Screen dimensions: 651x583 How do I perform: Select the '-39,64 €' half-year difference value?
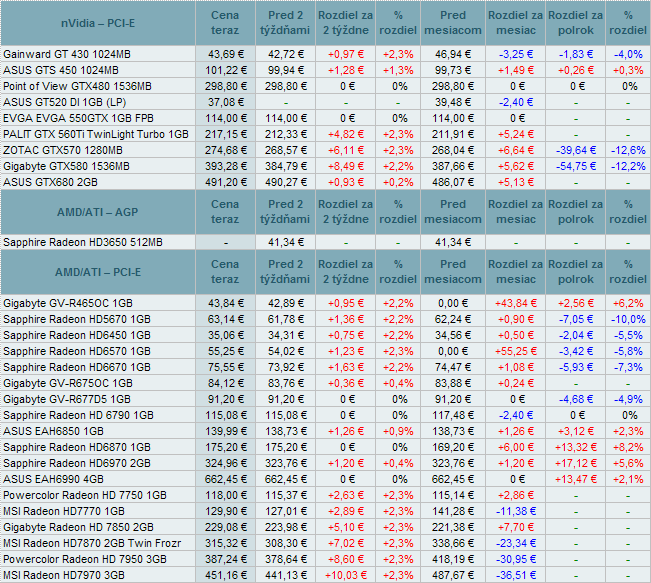[x=576, y=150]
